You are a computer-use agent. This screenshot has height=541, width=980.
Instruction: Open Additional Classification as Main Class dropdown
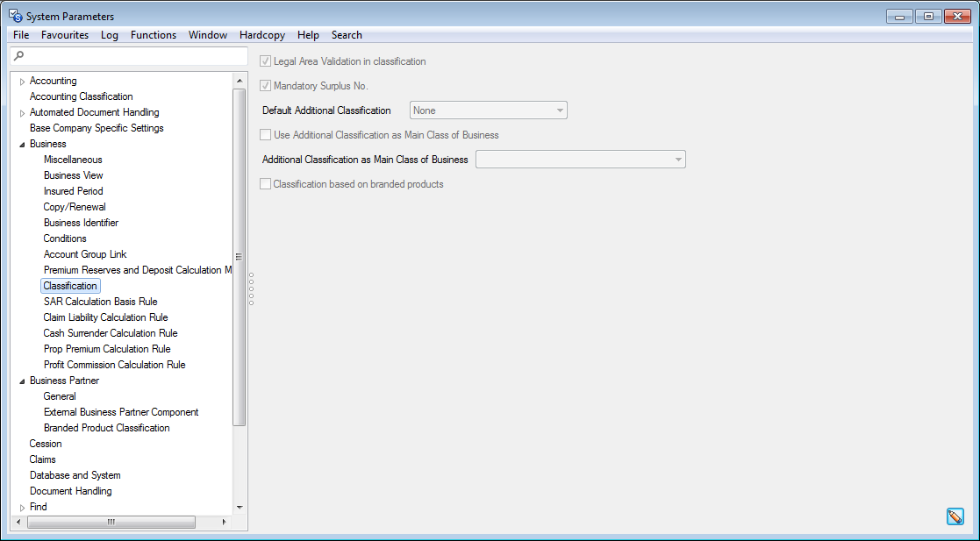(x=677, y=160)
